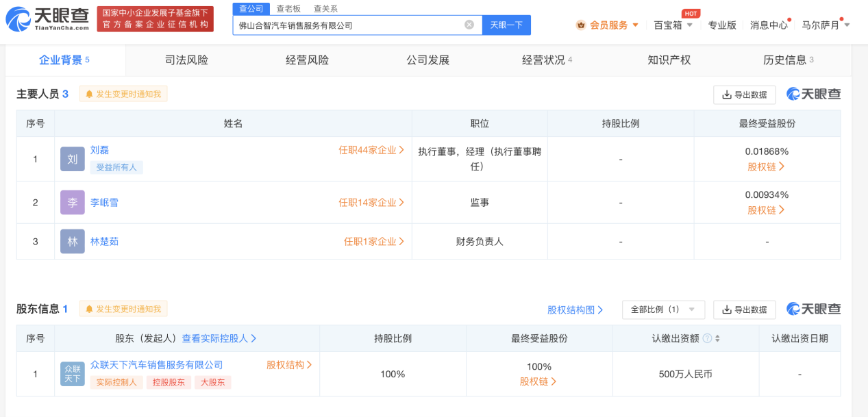Image resolution: width=868 pixels, height=417 pixels.
Task: Click the 众联天下 company logo icon
Action: coord(73,374)
